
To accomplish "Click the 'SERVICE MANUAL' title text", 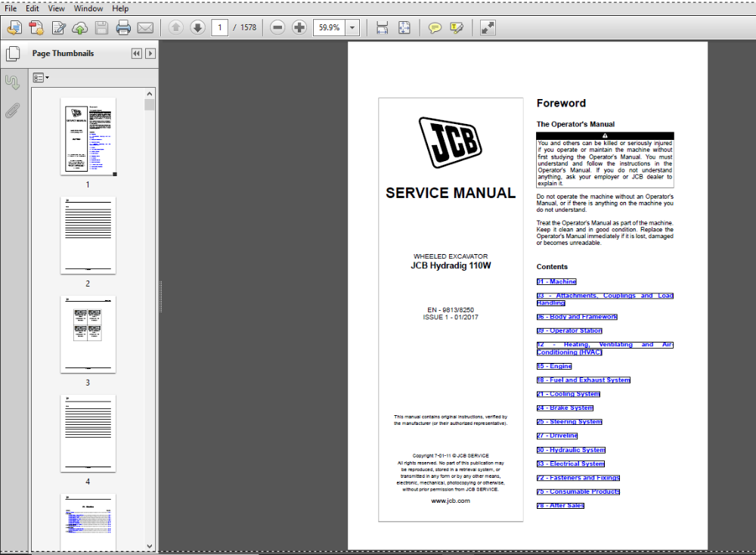I will tap(451, 194).
